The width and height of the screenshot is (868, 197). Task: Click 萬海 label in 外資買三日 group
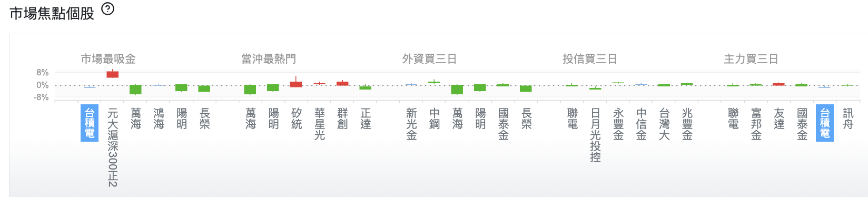(457, 119)
